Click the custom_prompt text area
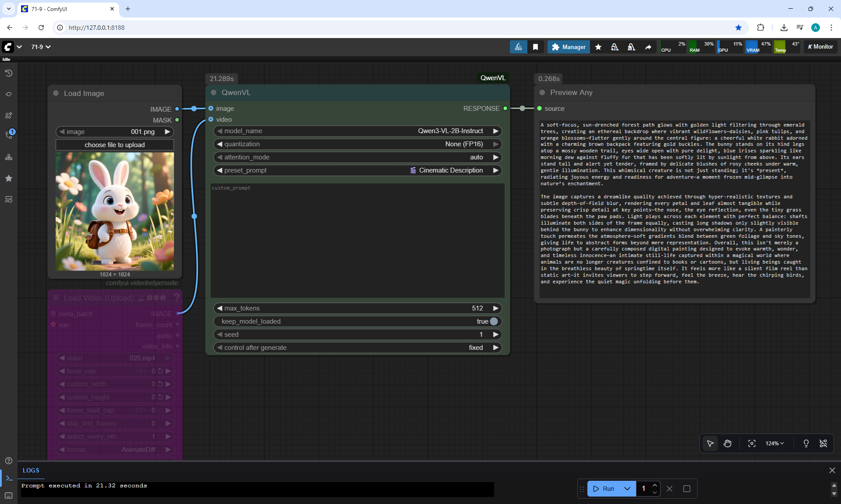 pos(357,241)
